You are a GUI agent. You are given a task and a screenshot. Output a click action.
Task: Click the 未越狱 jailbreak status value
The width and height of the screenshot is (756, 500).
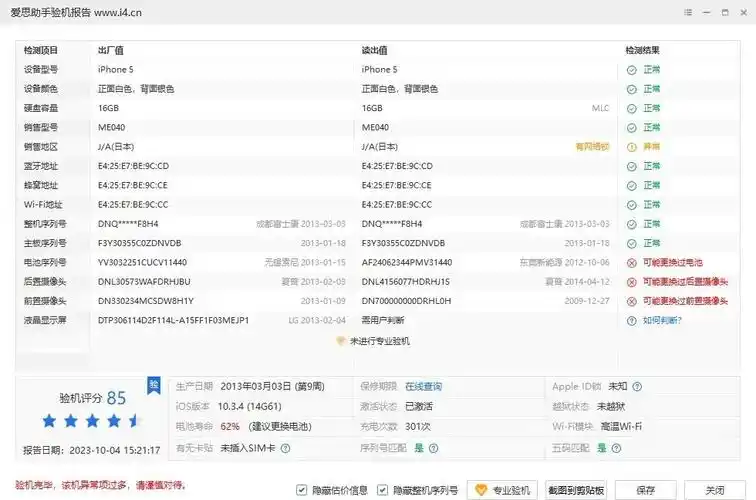pos(611,406)
